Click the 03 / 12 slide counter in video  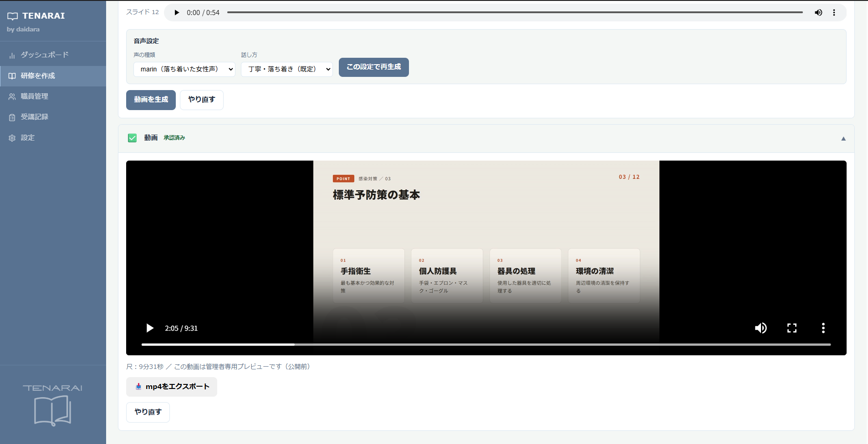coord(629,177)
